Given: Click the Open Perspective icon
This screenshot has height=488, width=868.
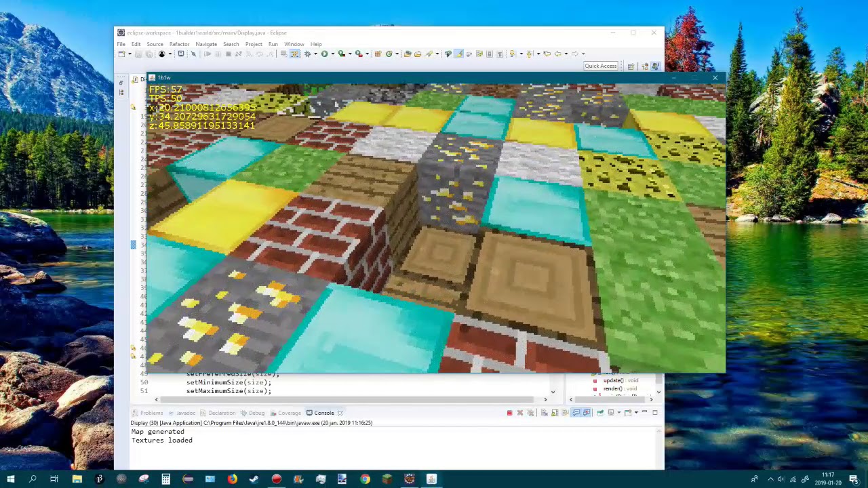Looking at the screenshot, I should [631, 66].
